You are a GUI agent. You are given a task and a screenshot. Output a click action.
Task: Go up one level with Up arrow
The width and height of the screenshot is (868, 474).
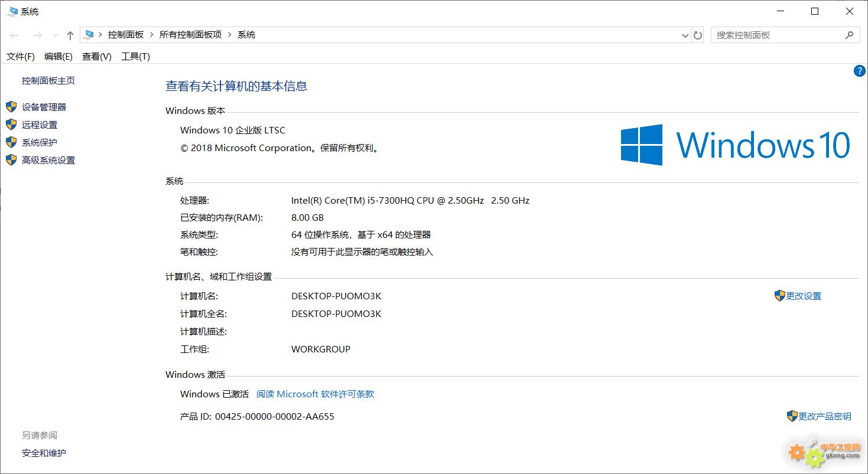coord(70,35)
